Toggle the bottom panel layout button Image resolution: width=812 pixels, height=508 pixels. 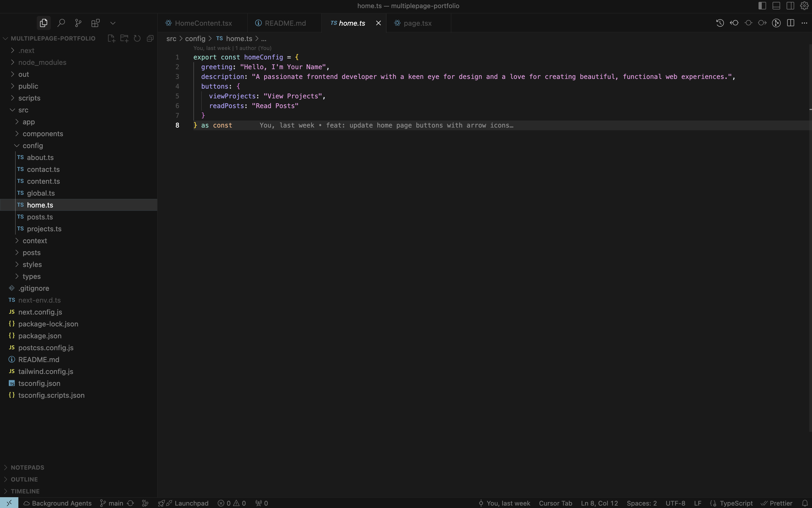(x=776, y=6)
